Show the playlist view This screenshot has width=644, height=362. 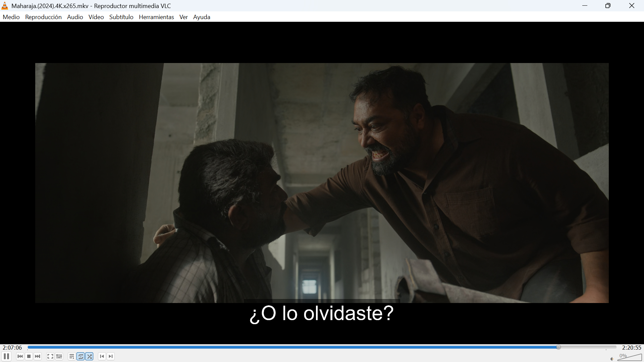pyautogui.click(x=71, y=356)
